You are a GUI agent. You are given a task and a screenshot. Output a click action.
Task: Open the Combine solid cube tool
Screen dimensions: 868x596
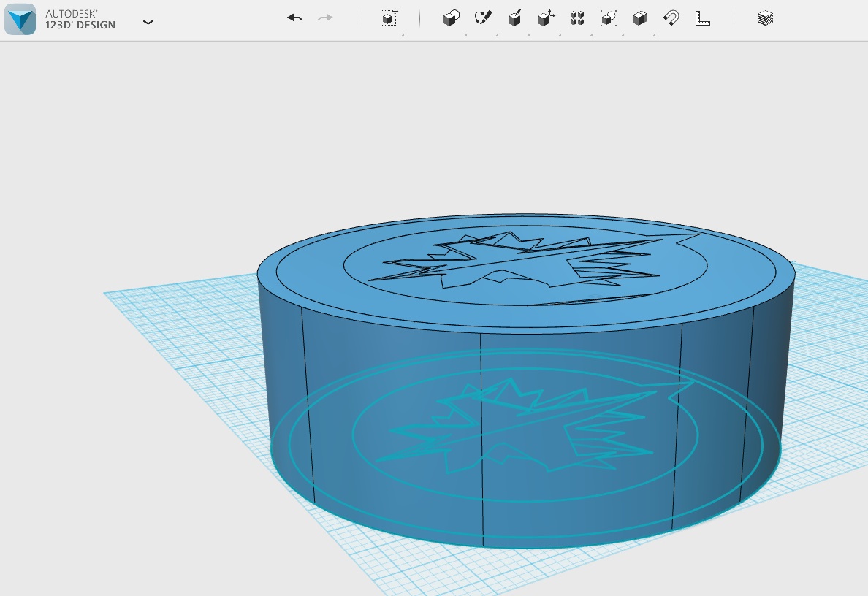(639, 18)
